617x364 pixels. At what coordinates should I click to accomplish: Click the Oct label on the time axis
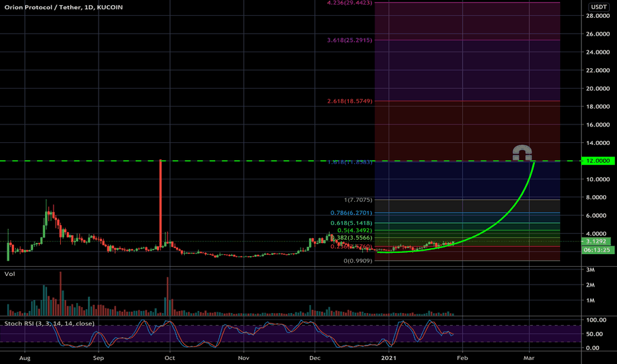[x=169, y=357]
